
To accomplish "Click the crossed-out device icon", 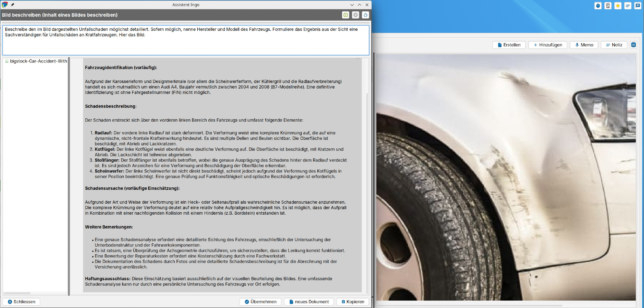I will point(608,5).
